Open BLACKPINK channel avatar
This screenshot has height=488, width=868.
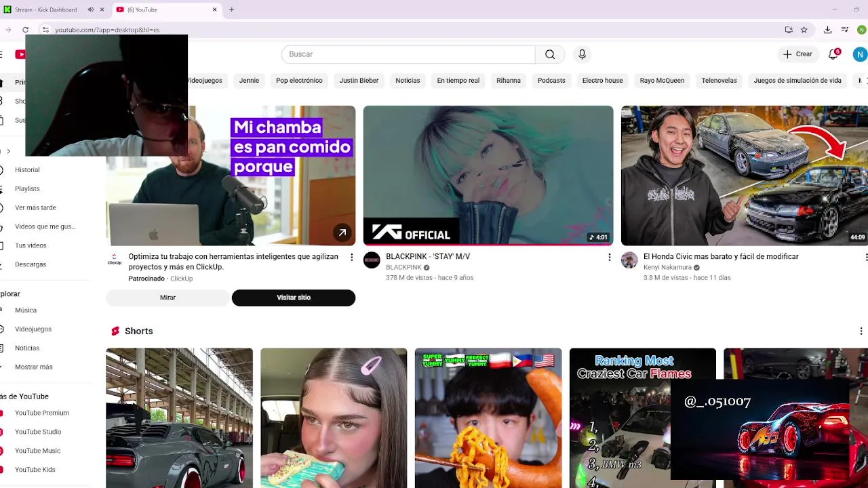tap(372, 260)
